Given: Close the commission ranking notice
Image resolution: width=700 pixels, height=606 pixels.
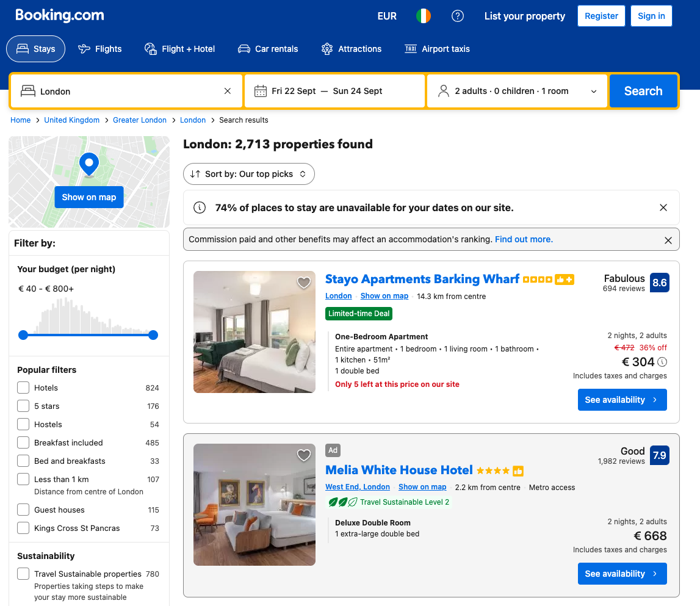Looking at the screenshot, I should (x=668, y=240).
